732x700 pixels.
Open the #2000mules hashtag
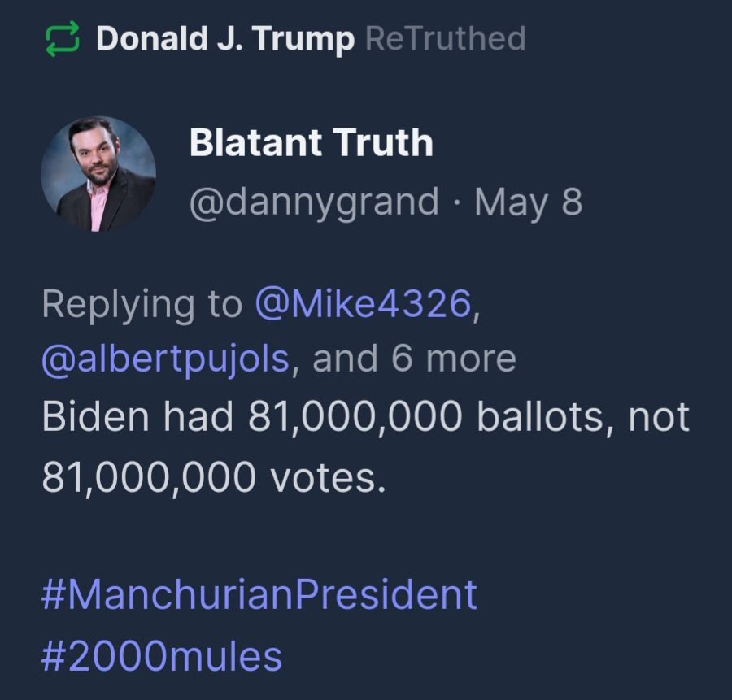coord(161,654)
